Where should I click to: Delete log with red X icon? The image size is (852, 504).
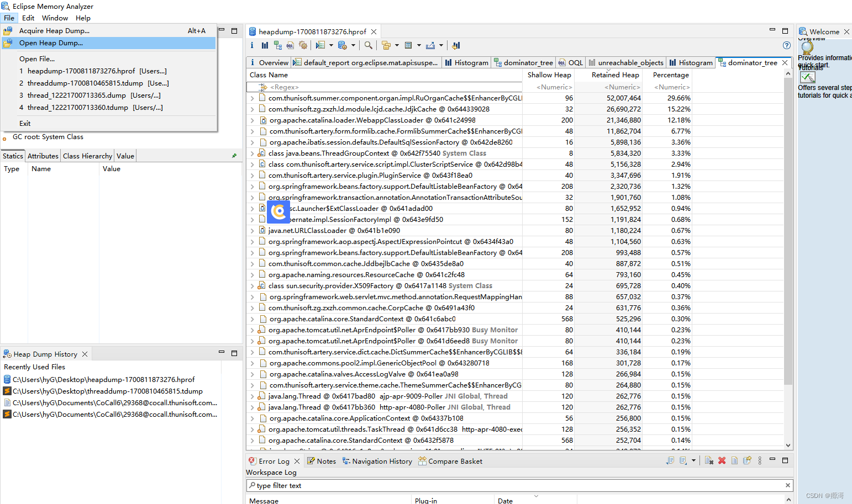[722, 460]
